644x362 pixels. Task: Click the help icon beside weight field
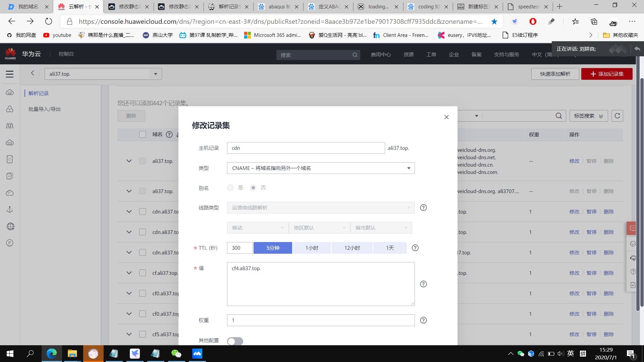423,320
